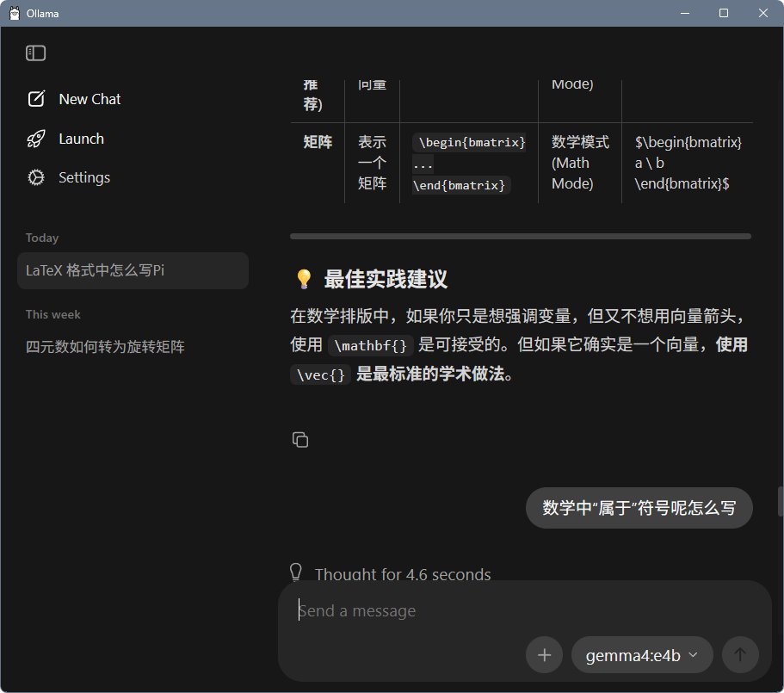Click the \mathbf{} inline code

[371, 345]
